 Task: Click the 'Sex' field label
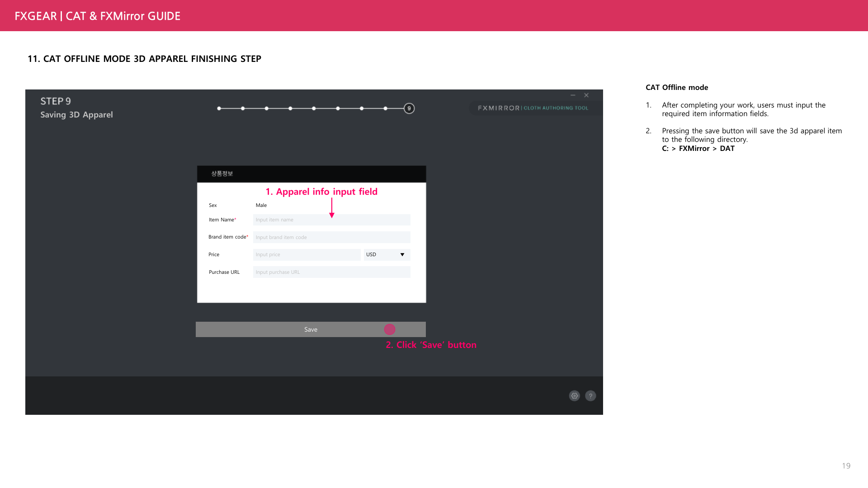[x=213, y=205]
